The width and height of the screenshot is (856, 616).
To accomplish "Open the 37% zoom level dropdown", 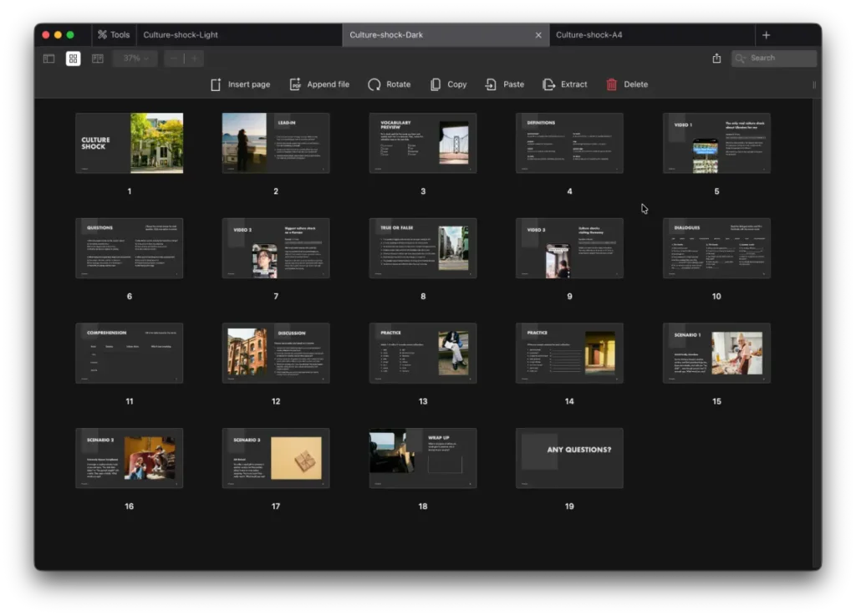I will point(135,59).
